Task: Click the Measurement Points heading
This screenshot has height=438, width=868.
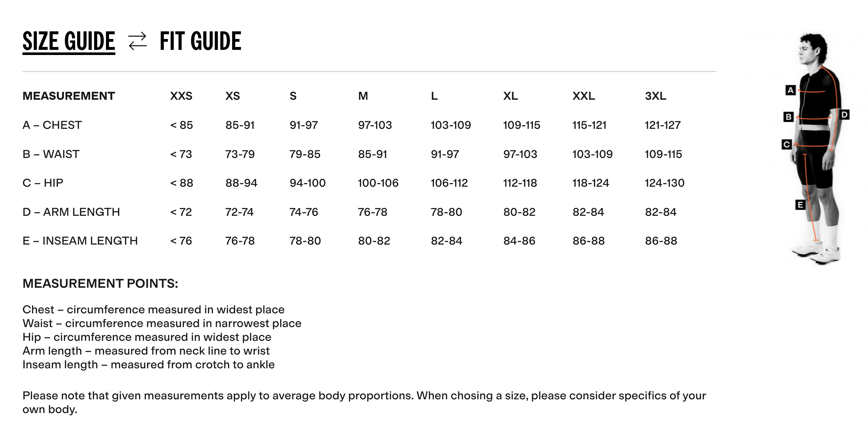Action: pyautogui.click(x=100, y=284)
